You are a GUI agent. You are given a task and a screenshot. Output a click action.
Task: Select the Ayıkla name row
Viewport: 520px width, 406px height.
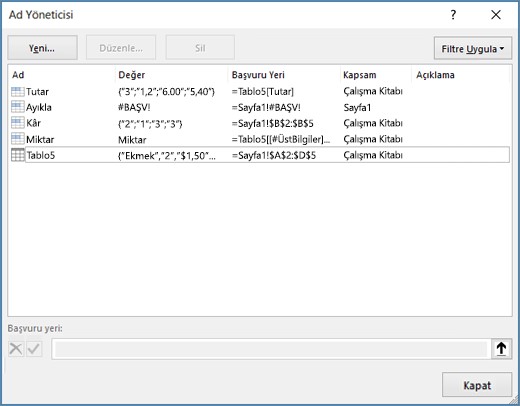click(x=260, y=107)
